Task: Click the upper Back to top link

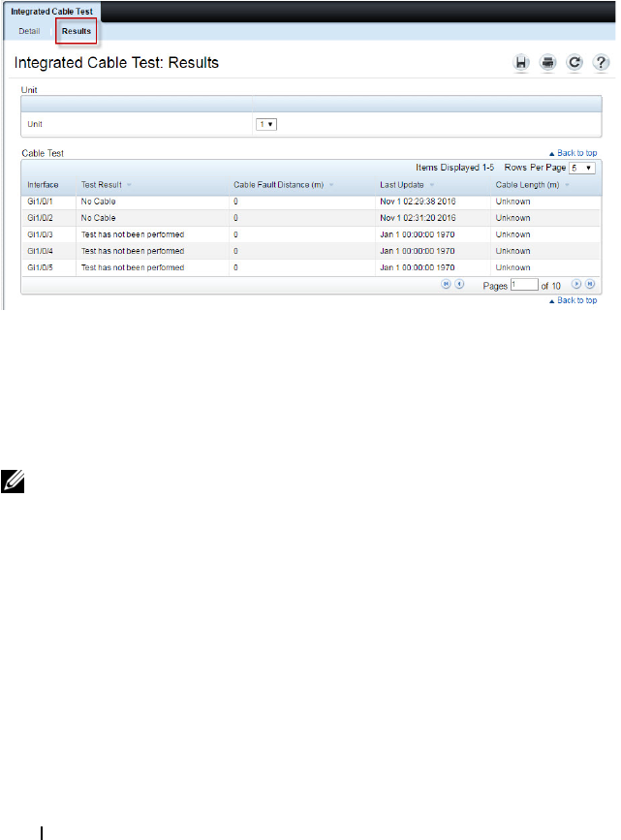Action: coord(574,153)
